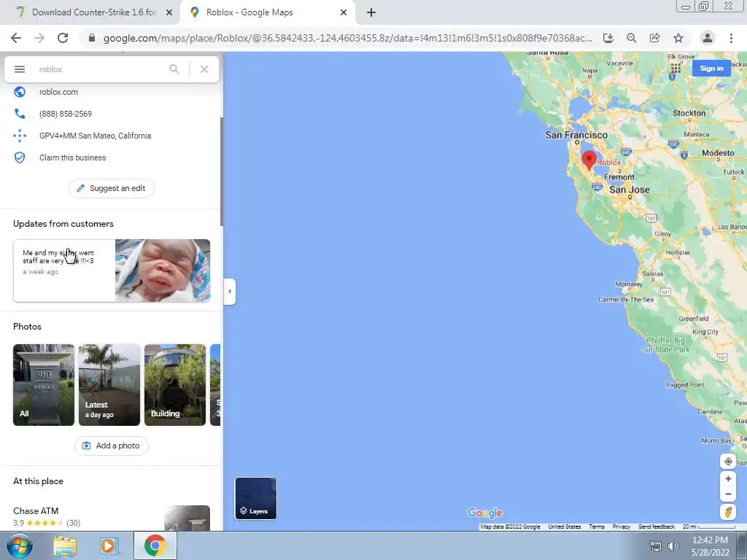Click the Sign in button

[711, 68]
